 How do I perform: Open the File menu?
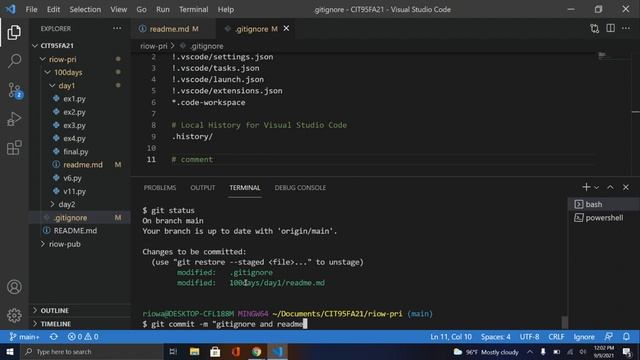tap(31, 9)
